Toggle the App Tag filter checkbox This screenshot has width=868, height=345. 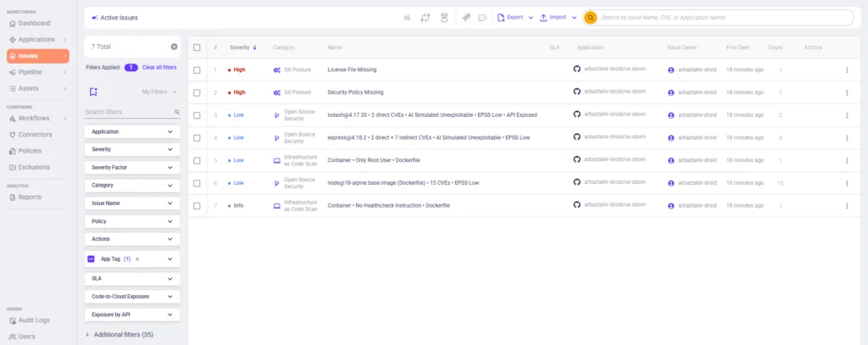pyautogui.click(x=92, y=259)
